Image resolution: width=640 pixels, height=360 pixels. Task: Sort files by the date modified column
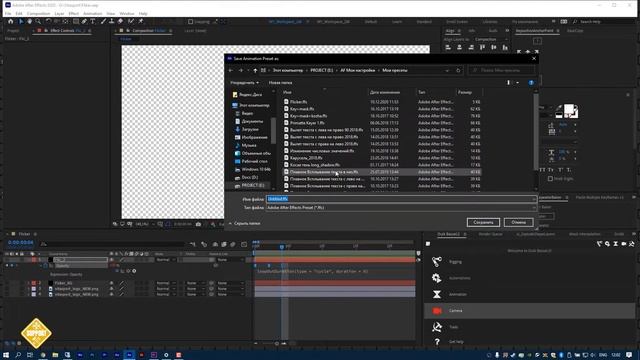coord(385,93)
